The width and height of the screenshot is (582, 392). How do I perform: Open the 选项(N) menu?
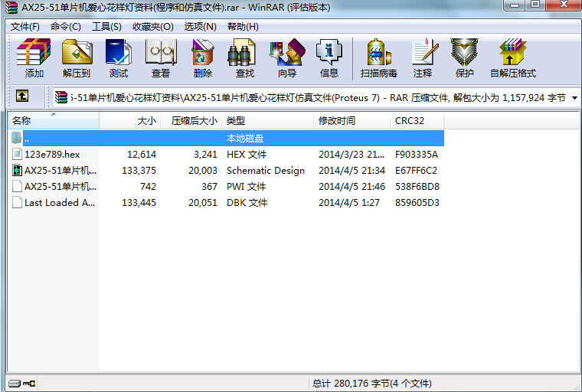(200, 27)
